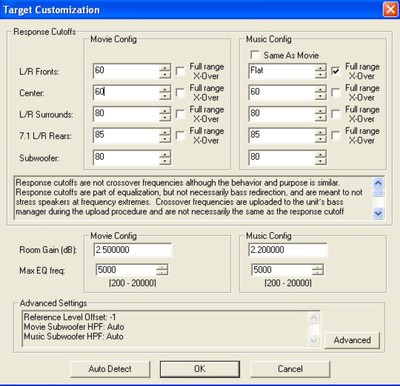Enable Movie Center Full range X-Over
Image resolution: width=400 pixels, height=386 pixels.
pos(180,92)
